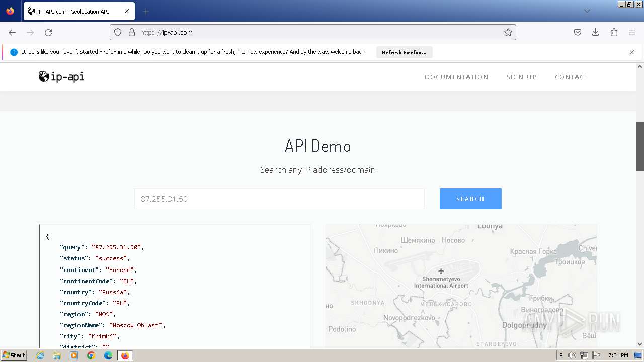Bookmark this page with the star icon
Image resolution: width=644 pixels, height=362 pixels.
click(x=508, y=32)
